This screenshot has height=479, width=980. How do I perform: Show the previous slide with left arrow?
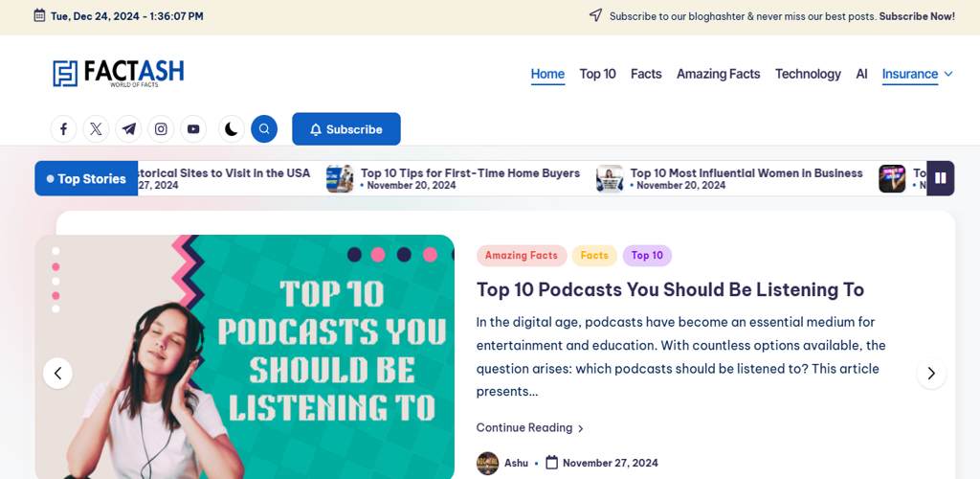(x=57, y=374)
